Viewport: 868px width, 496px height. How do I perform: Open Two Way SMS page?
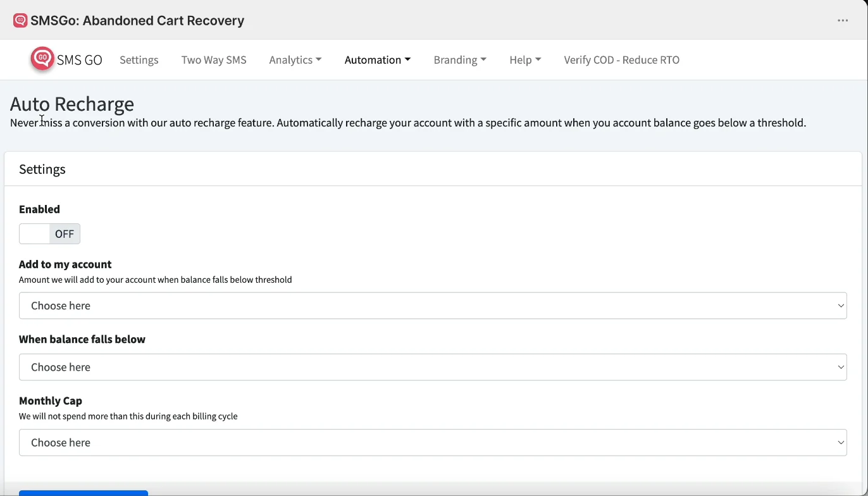pos(214,59)
